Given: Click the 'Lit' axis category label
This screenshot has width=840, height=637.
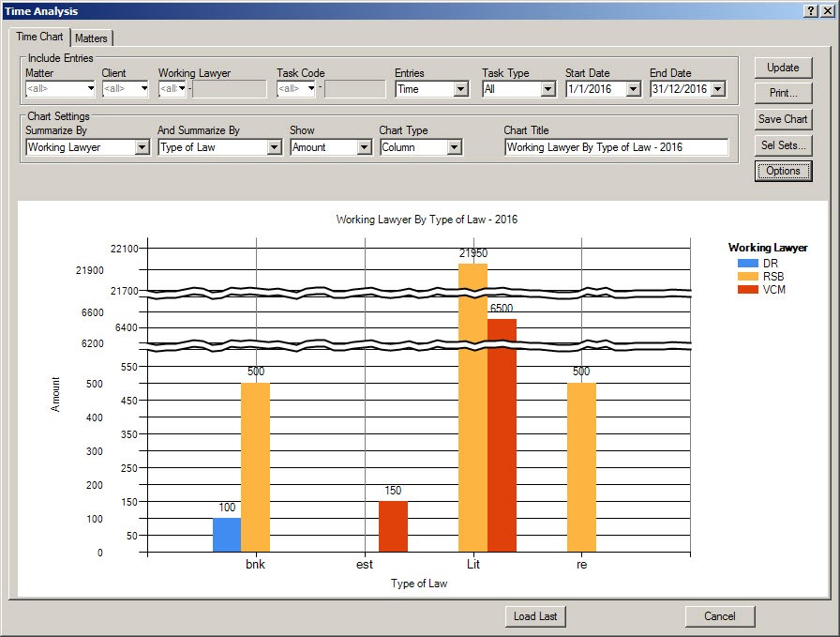Looking at the screenshot, I should (x=473, y=564).
